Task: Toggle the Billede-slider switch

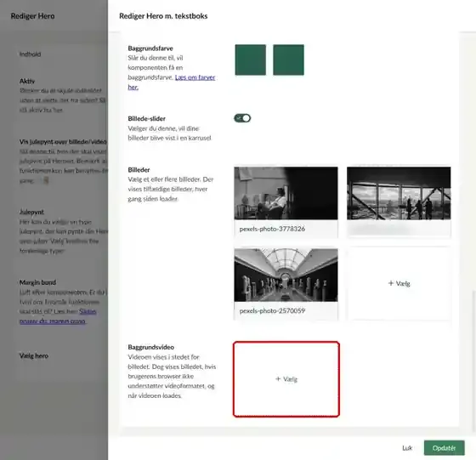Action: pyautogui.click(x=242, y=118)
